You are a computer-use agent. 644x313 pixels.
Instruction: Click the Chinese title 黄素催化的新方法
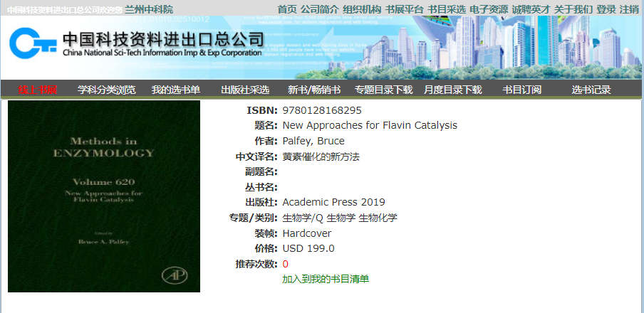tap(321, 156)
